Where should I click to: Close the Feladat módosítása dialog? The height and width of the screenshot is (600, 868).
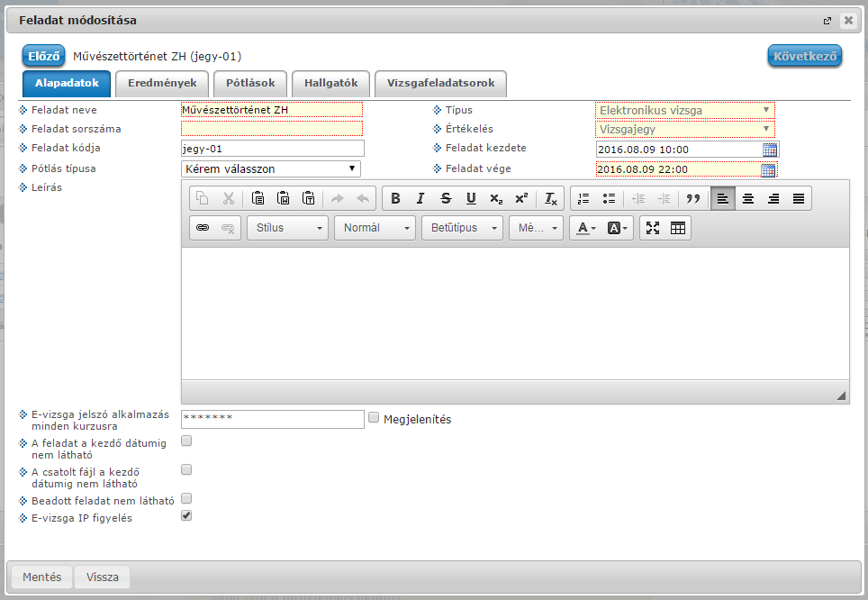(x=848, y=21)
